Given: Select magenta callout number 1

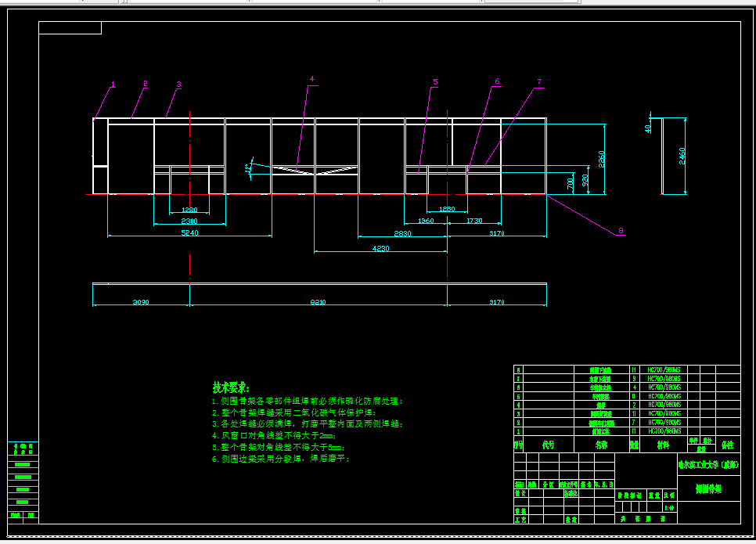Looking at the screenshot, I should (x=113, y=85).
